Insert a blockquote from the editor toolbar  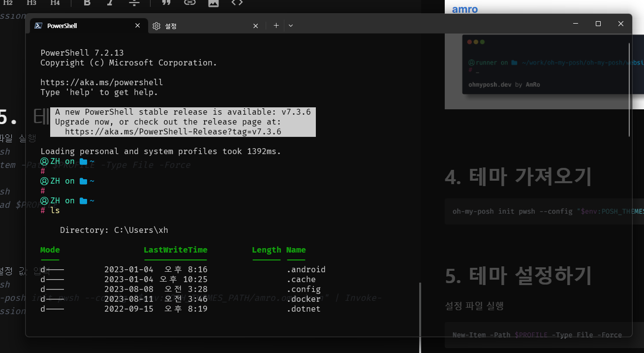(166, 2)
